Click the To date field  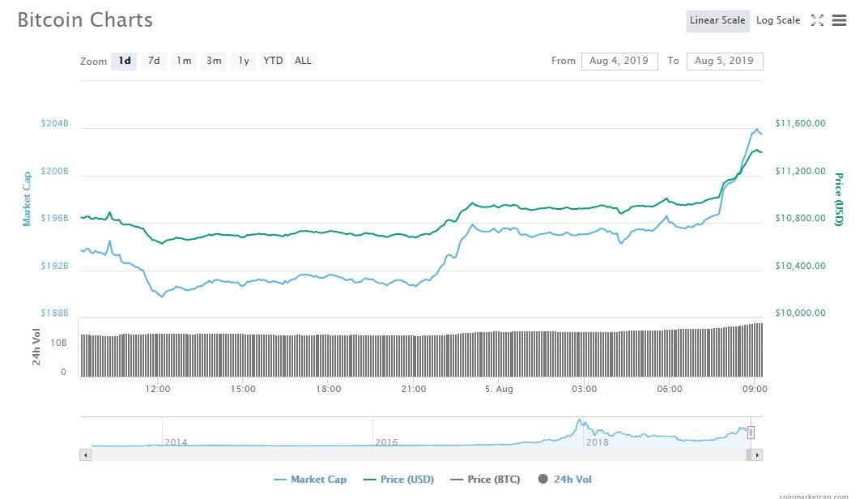click(724, 61)
